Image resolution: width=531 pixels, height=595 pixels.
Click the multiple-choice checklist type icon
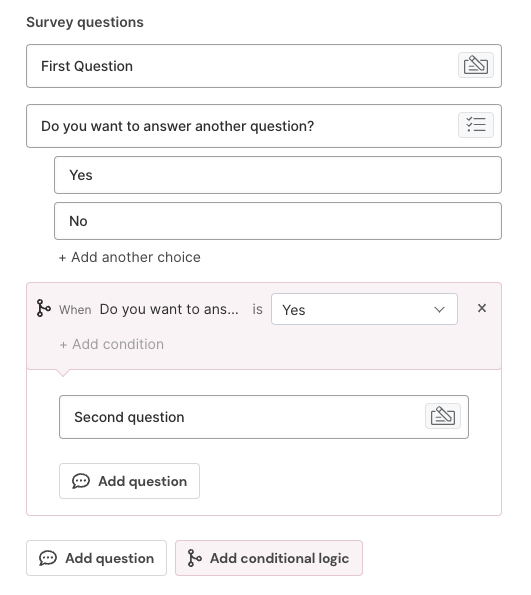pyautogui.click(x=476, y=125)
